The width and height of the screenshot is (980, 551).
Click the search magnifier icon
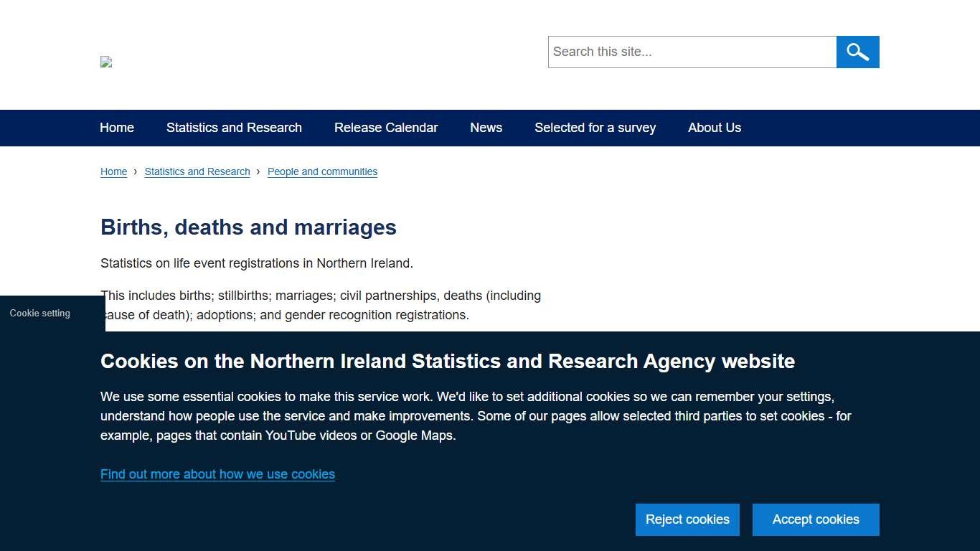857,52
